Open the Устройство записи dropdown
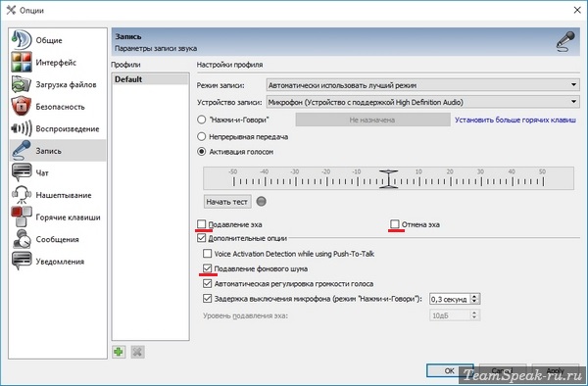Screen dimensions: 588x386 click(422, 102)
